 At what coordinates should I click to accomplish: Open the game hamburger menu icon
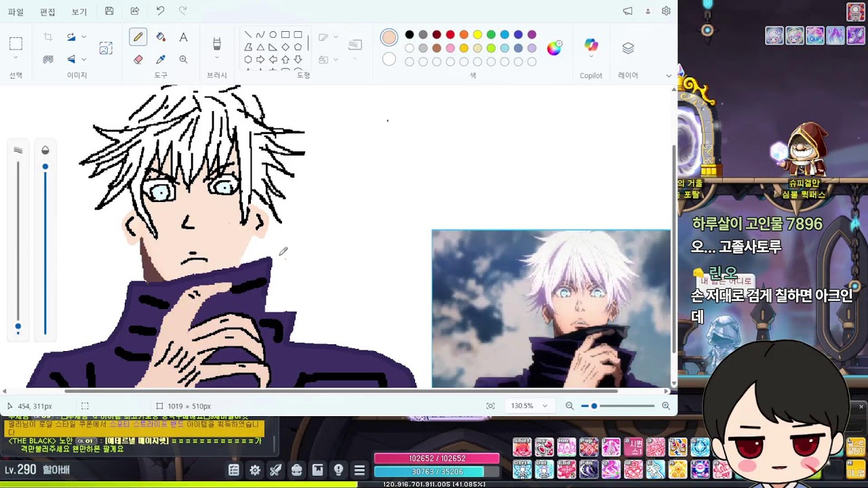pos(359,470)
